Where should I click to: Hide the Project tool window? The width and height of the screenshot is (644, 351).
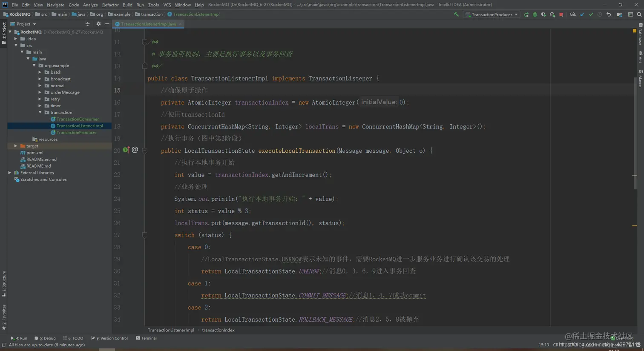point(107,24)
